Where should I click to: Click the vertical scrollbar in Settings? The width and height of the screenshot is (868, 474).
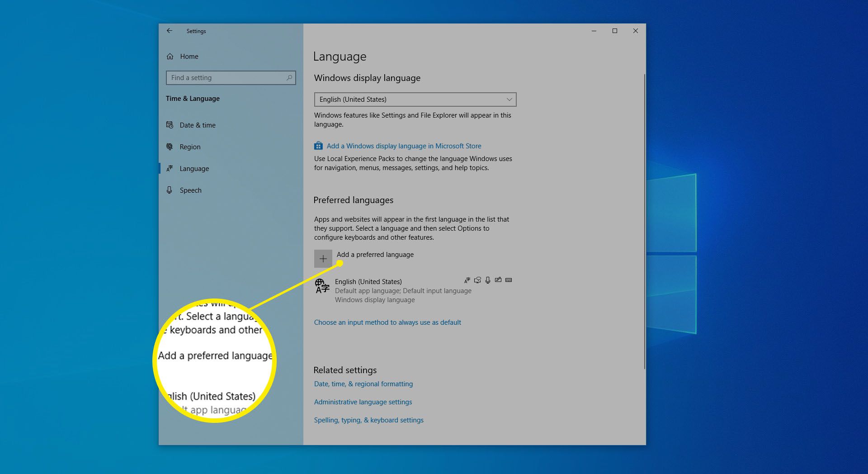644,222
